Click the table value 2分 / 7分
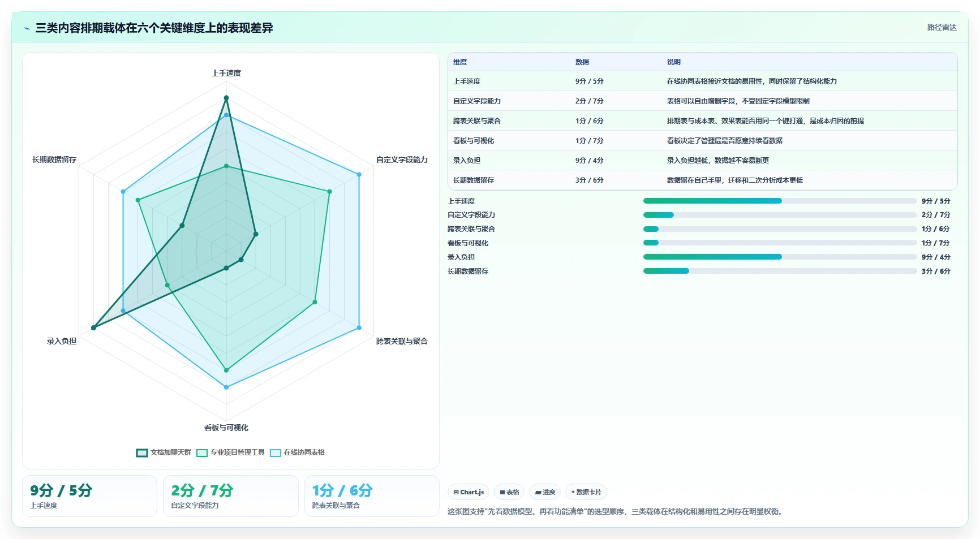980x539 pixels. point(590,101)
